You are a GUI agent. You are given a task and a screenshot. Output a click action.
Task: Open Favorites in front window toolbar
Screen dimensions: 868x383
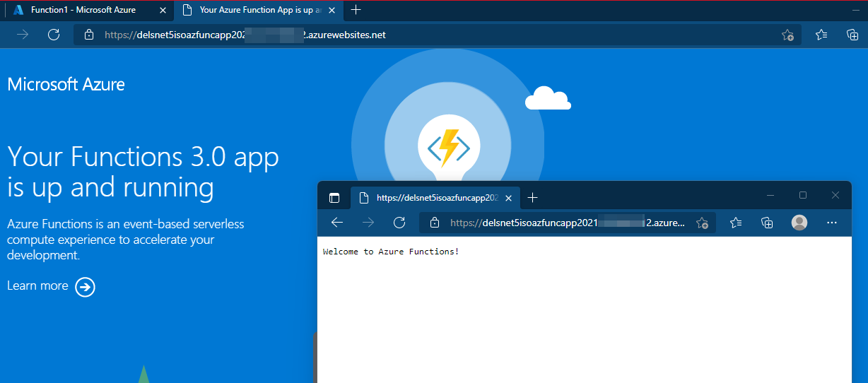(736, 223)
